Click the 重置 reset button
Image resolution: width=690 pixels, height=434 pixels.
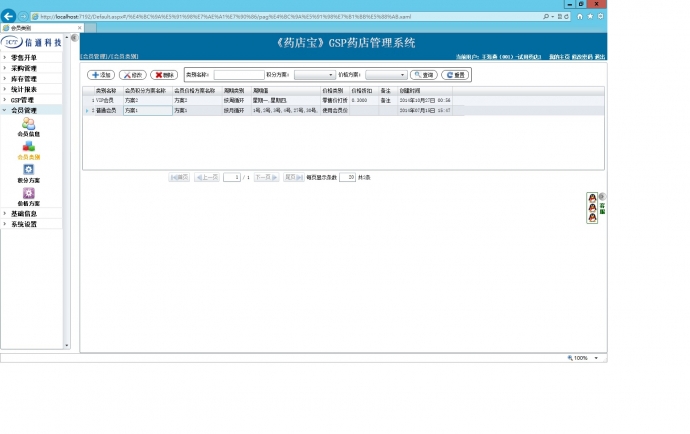455,75
